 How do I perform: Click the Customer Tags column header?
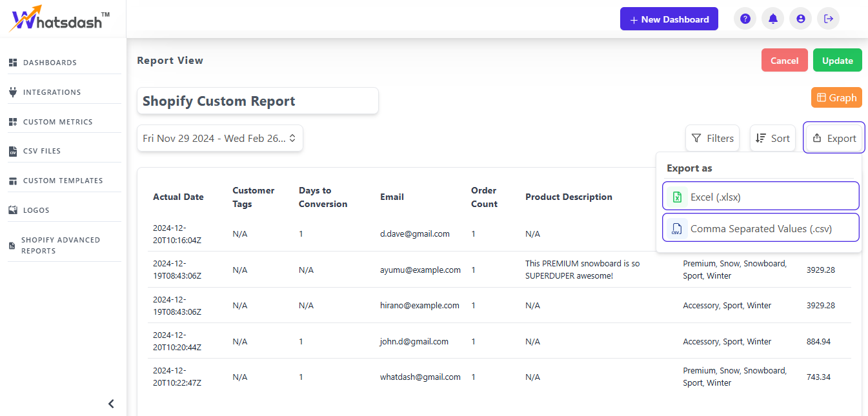[x=254, y=197]
